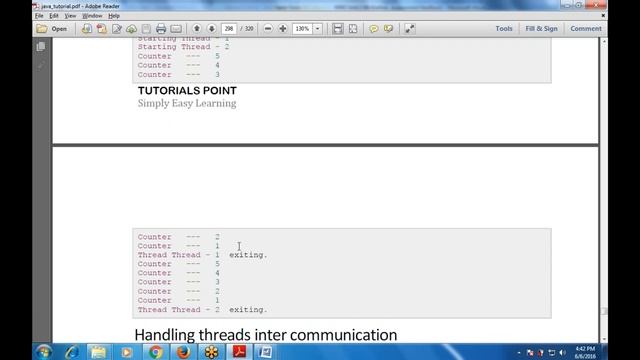Open the Window menu
Image resolution: width=640 pixels, height=360 pixels.
pos(92,16)
